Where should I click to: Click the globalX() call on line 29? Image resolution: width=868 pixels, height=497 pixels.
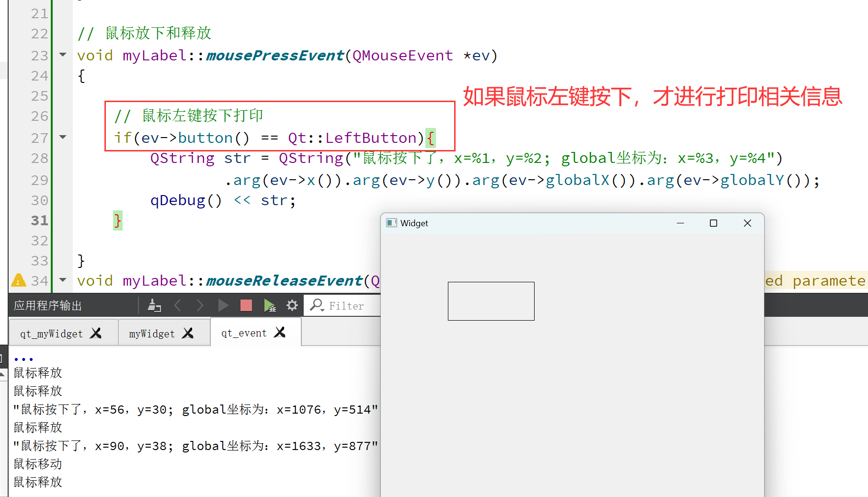[586, 180]
